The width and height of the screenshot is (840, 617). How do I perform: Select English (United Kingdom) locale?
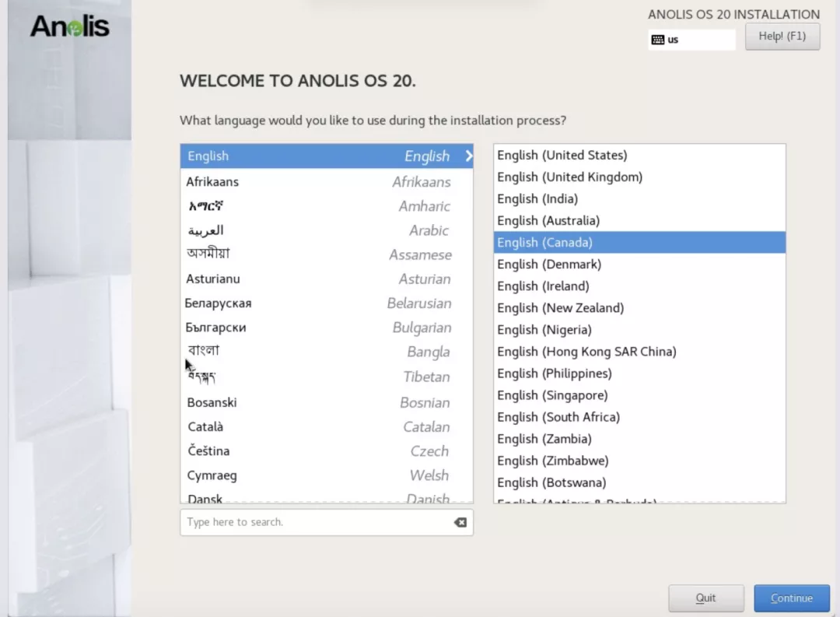639,177
